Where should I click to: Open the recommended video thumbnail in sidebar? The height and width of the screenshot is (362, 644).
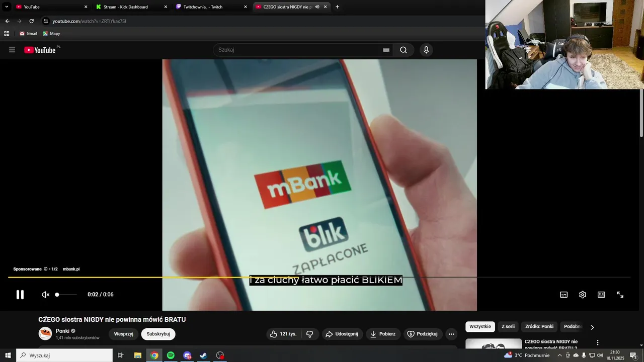click(x=494, y=344)
